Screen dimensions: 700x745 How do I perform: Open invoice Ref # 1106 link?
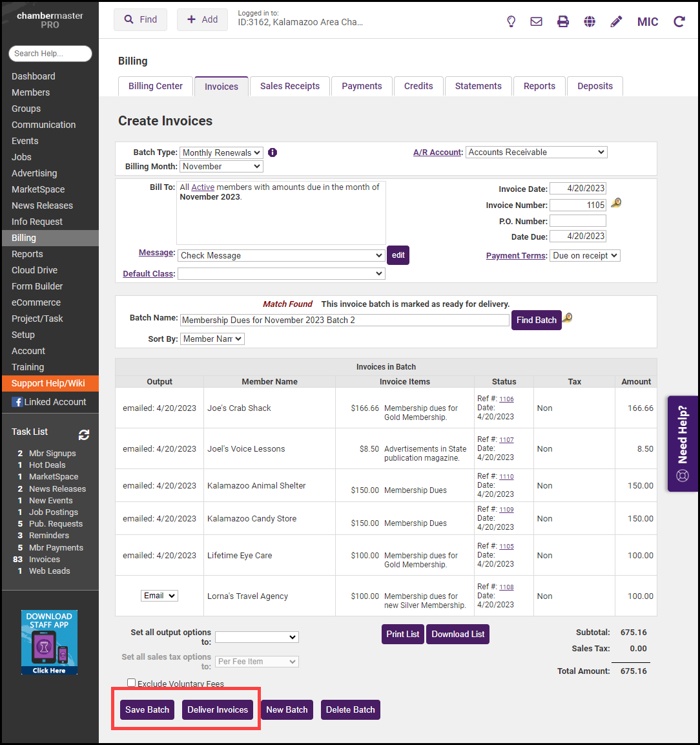coord(506,399)
